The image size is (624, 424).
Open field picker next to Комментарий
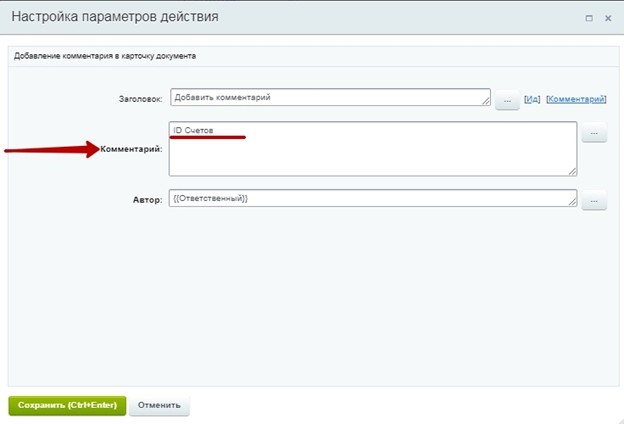click(x=594, y=133)
